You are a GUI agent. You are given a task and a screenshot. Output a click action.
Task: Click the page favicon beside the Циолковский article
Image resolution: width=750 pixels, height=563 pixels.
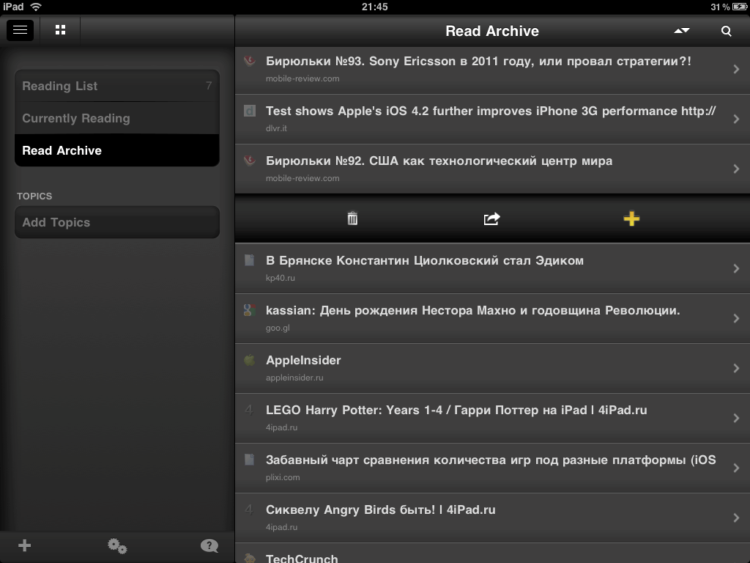(x=249, y=260)
